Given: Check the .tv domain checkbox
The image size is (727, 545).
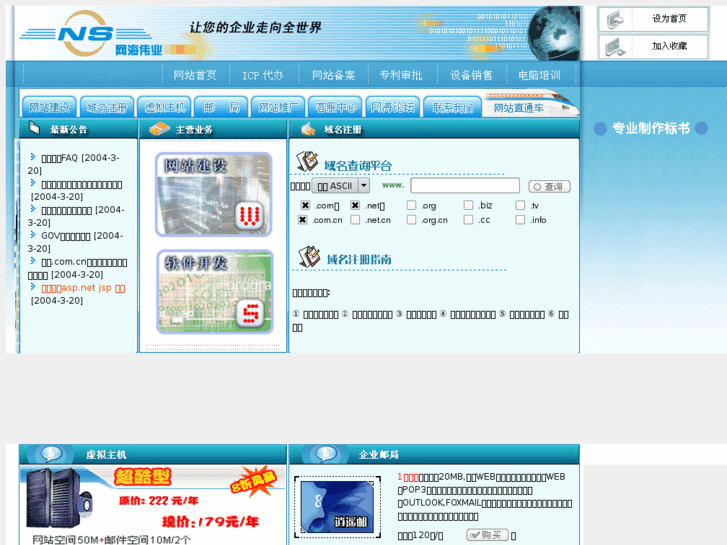Looking at the screenshot, I should (x=520, y=205).
